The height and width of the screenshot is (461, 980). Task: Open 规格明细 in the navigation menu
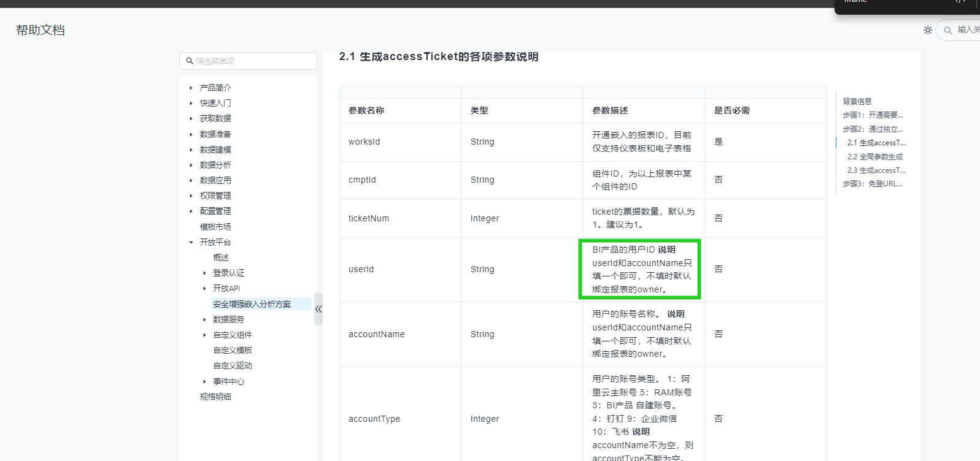pos(215,397)
